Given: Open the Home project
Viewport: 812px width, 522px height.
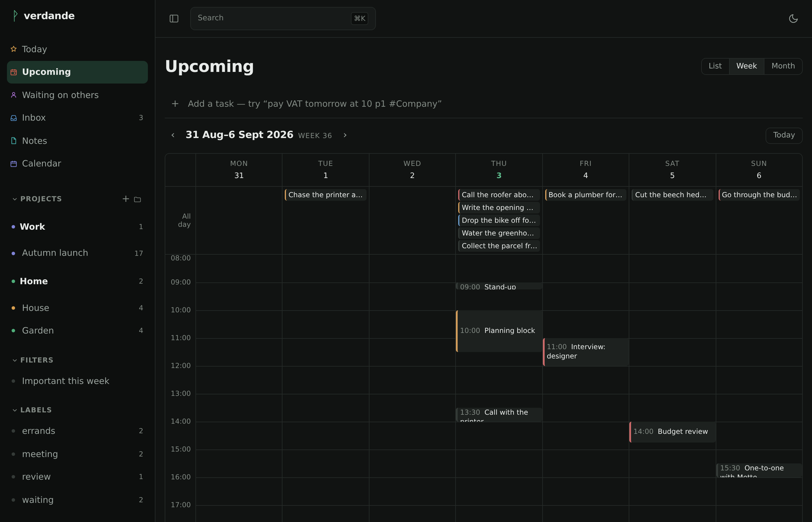Looking at the screenshot, I should pos(77,281).
